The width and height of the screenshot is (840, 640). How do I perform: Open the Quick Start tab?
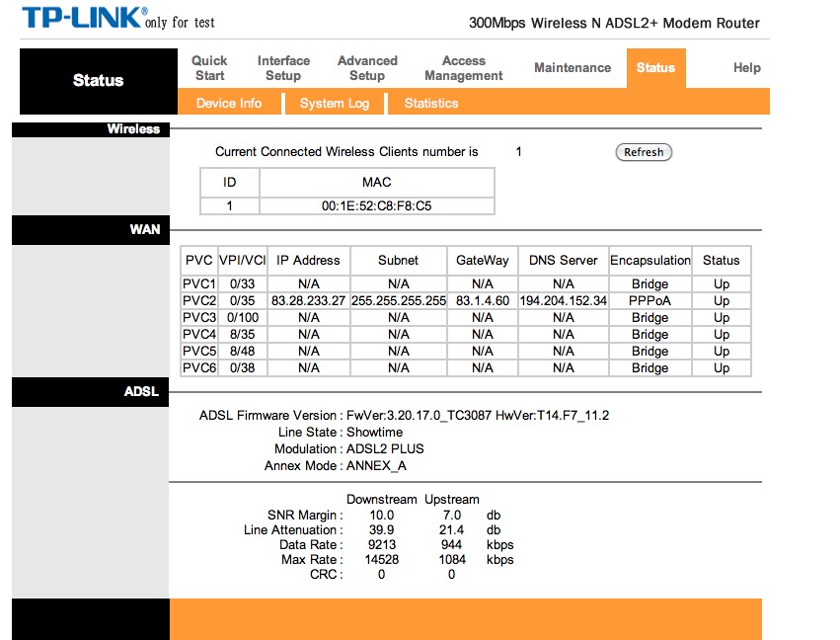[x=209, y=68]
